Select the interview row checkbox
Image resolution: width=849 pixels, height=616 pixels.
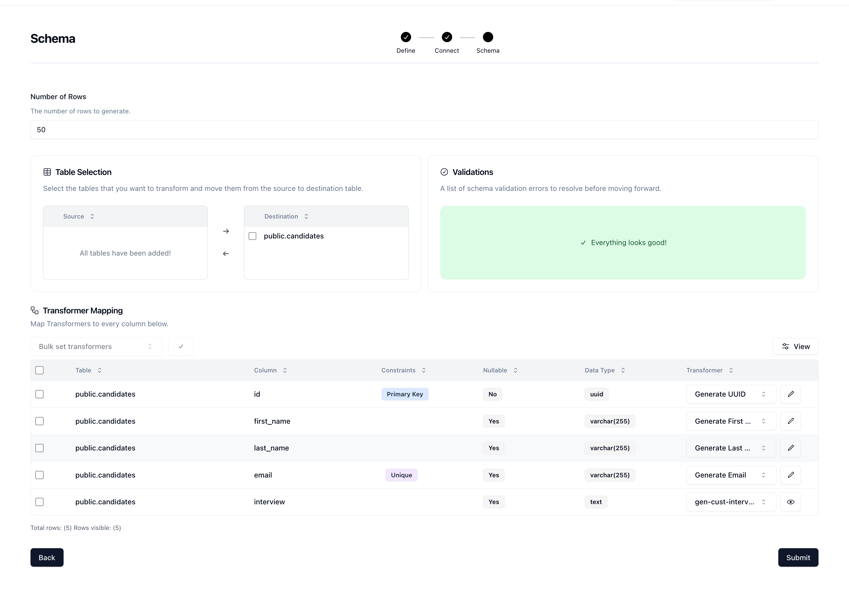pos(39,502)
